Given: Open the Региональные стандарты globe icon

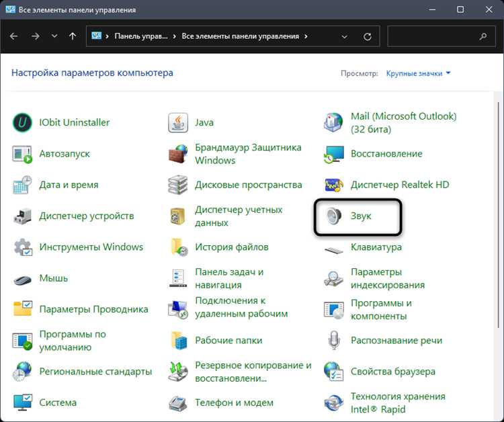Looking at the screenshot, I should click(22, 372).
